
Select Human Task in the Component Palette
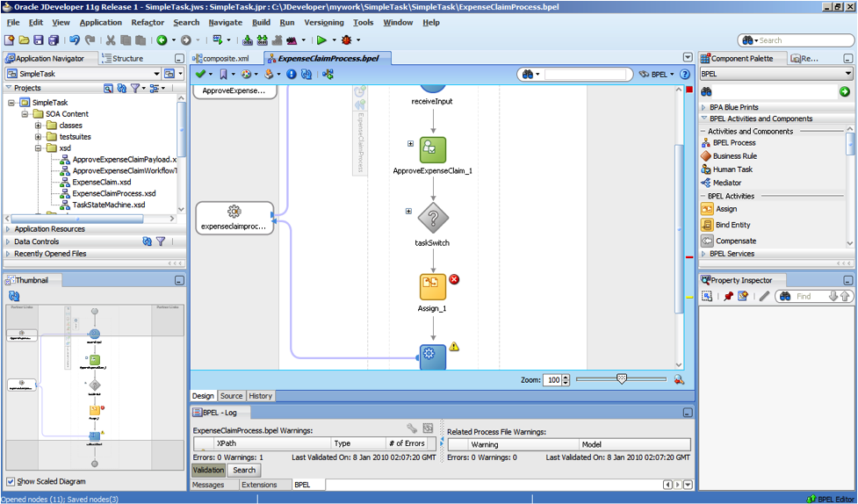(732, 169)
